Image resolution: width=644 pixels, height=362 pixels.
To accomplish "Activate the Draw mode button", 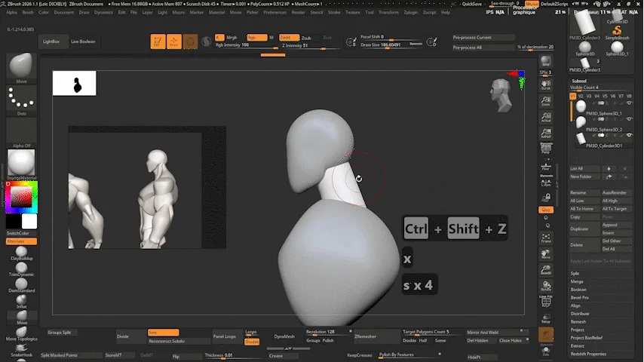I will coord(174,42).
